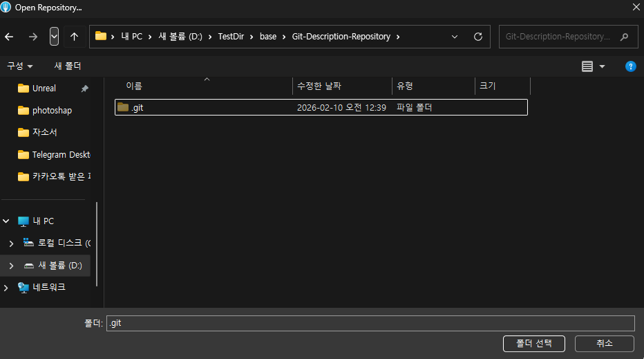This screenshot has height=359, width=644.
Task: Collapse the 내 PC tree node
Action: [x=6, y=221]
